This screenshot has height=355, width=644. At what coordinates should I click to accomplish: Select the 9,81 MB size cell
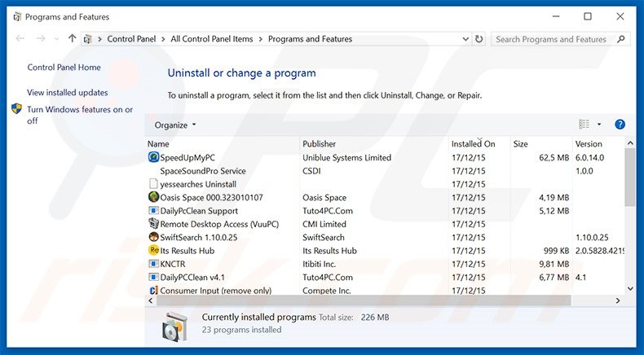[x=554, y=264]
